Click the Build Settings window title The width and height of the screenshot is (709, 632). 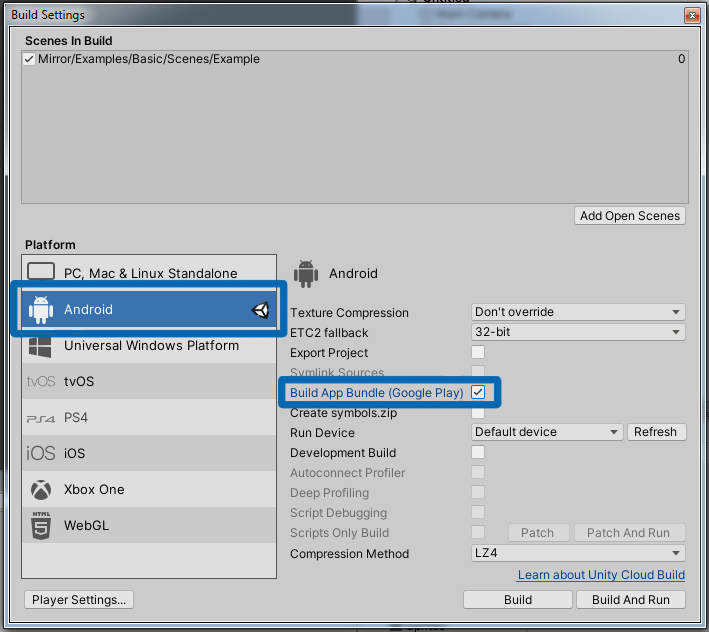click(x=48, y=15)
